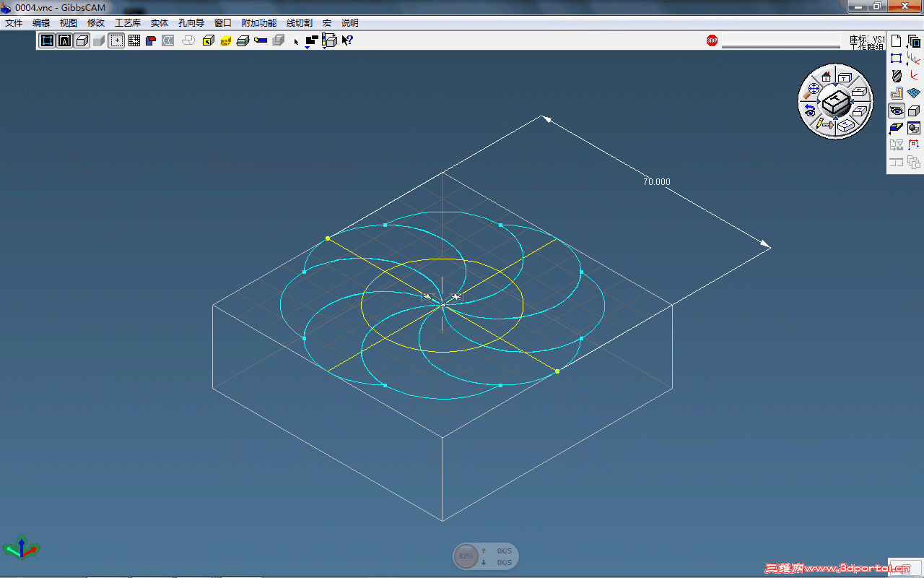Viewport: 924px width, 578px height.
Task: Open the 说明 menu
Action: (x=350, y=23)
